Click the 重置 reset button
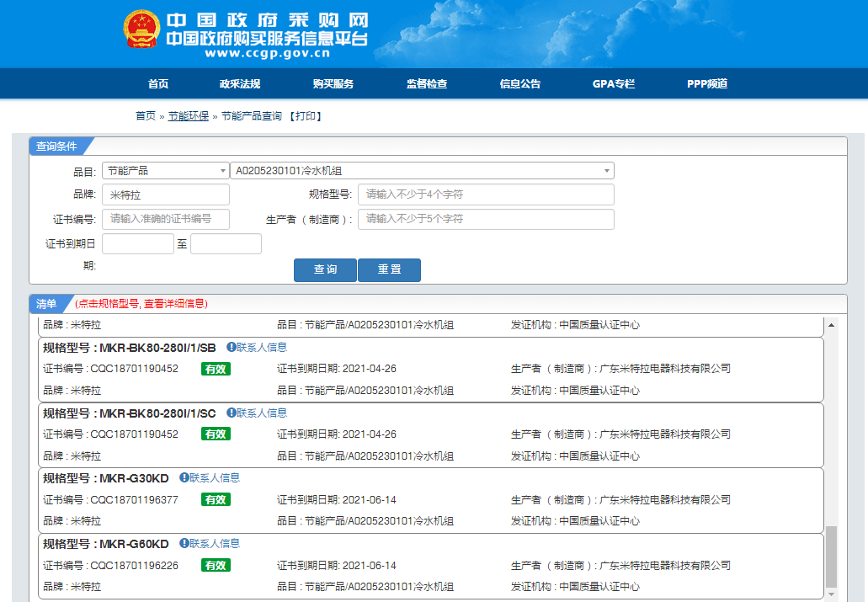868x602 pixels. (389, 269)
